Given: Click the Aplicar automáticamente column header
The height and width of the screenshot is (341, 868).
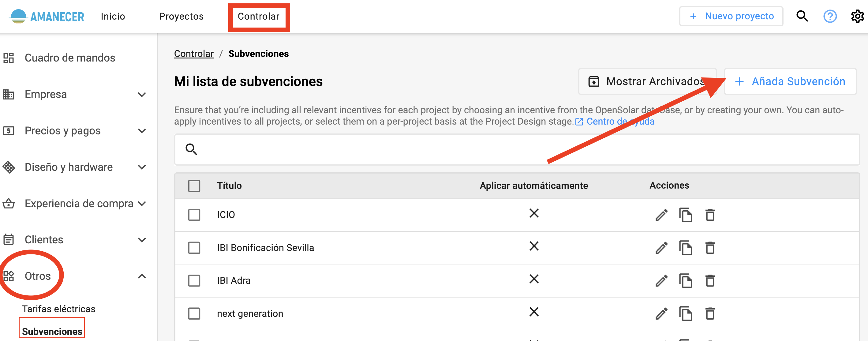Looking at the screenshot, I should click(x=534, y=186).
